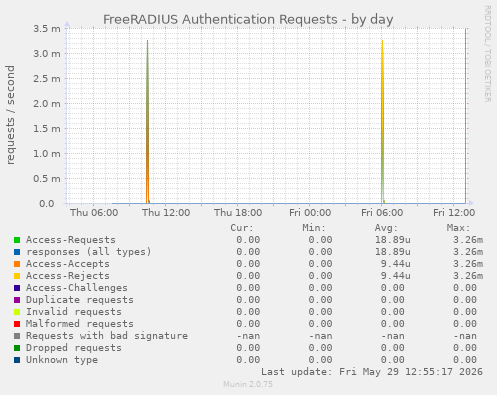Click the requests / second axis title
The height and width of the screenshot is (395, 497).
(10, 115)
